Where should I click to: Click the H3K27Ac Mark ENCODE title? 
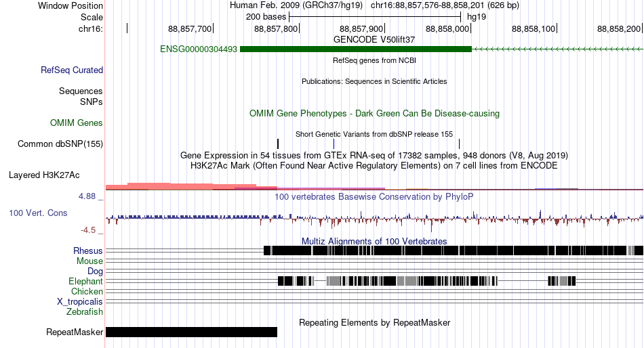coord(374,166)
